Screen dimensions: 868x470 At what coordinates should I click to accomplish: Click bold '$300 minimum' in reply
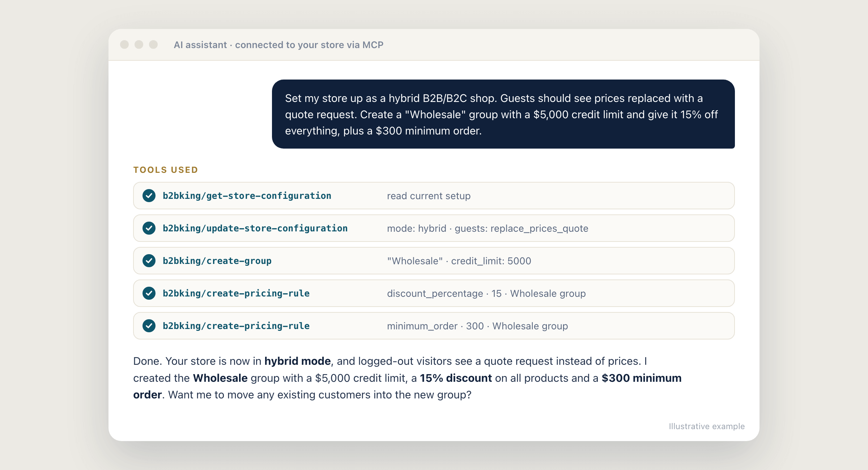(641, 378)
